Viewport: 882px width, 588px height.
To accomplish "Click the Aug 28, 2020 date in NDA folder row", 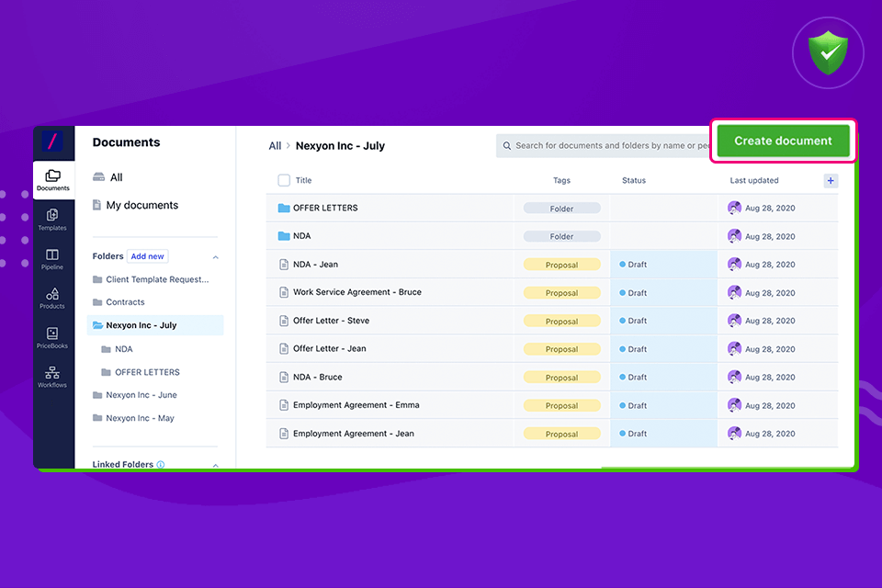I will coord(770,237).
